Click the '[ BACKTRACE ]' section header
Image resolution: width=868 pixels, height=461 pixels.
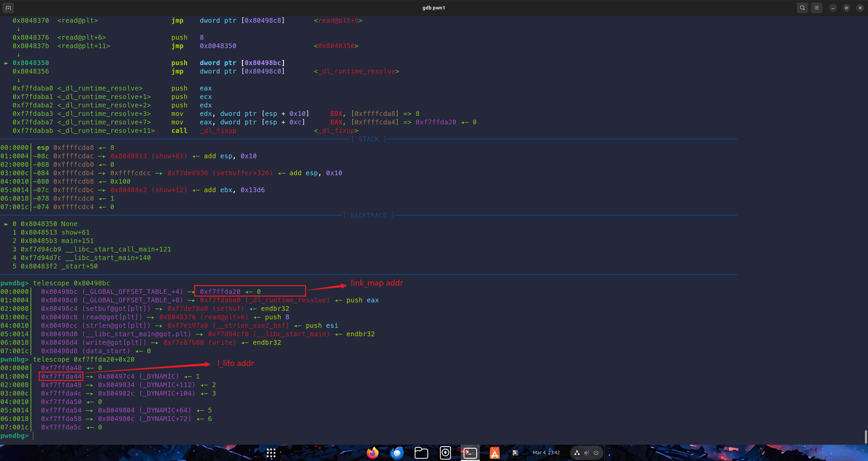point(369,216)
